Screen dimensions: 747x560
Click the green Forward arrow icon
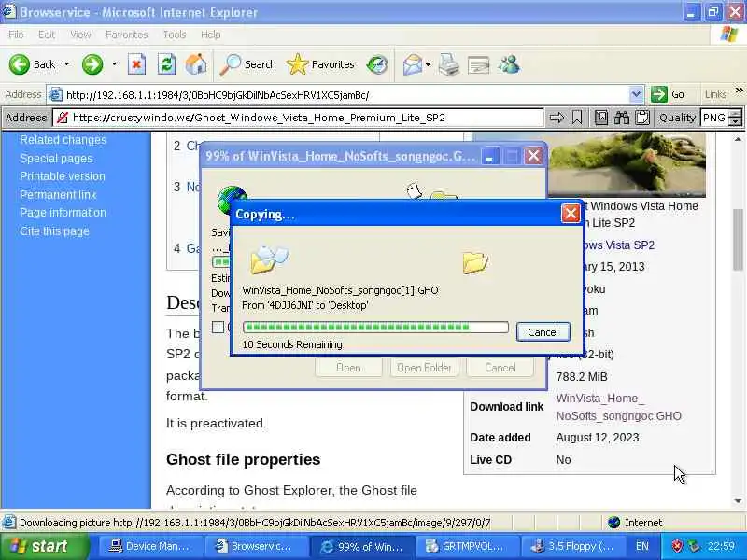point(92,64)
